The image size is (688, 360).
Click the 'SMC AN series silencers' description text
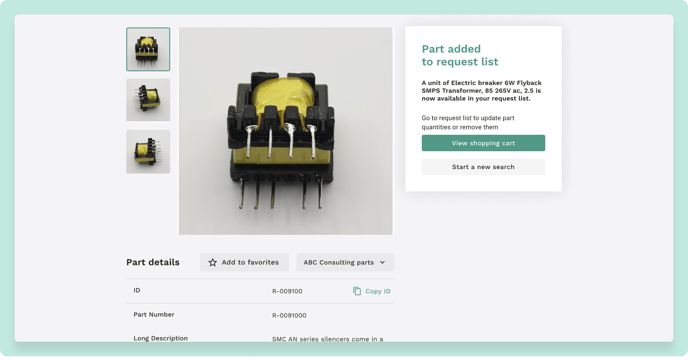coord(328,339)
